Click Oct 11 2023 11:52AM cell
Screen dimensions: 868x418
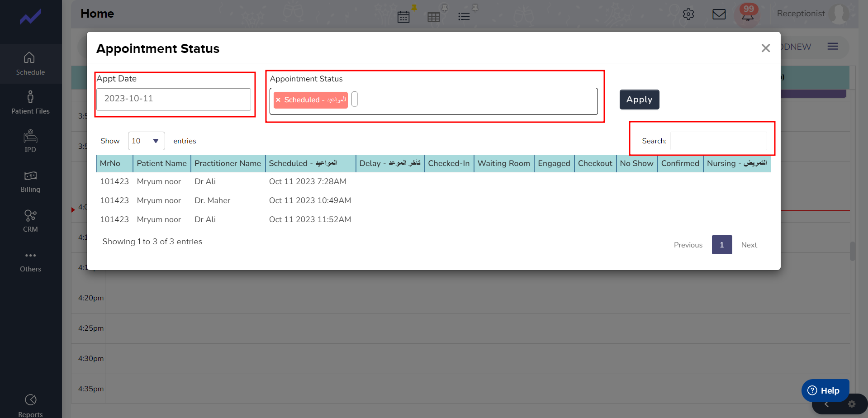coord(310,219)
